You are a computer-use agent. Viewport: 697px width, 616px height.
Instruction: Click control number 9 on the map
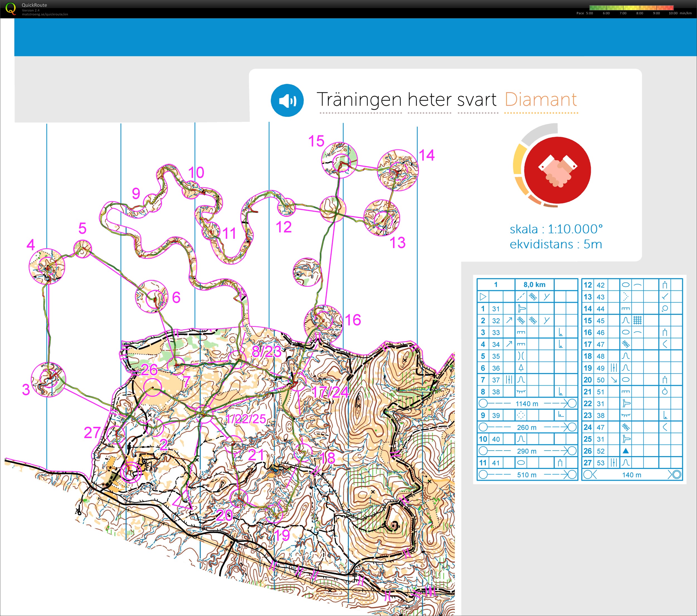(136, 194)
